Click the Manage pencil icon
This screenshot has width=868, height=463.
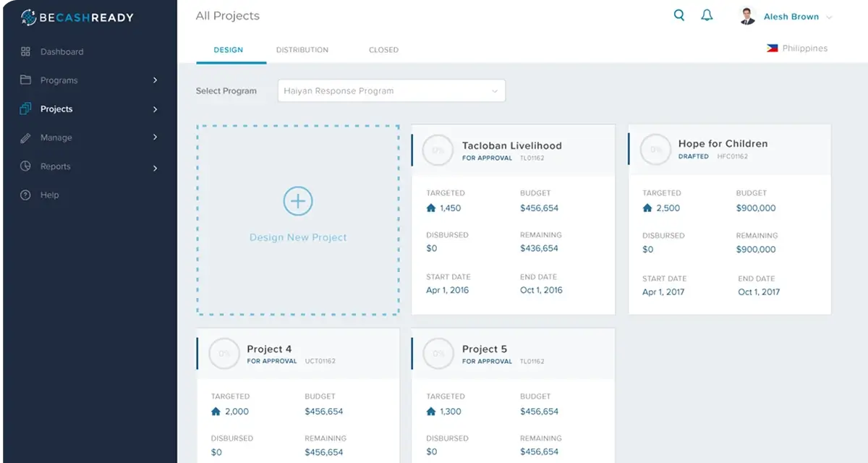click(x=26, y=137)
